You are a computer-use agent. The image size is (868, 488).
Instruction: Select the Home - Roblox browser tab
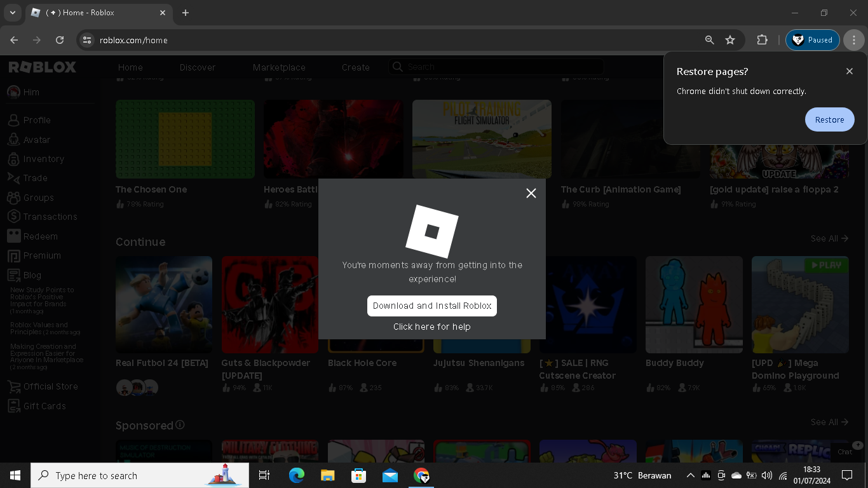(x=98, y=13)
